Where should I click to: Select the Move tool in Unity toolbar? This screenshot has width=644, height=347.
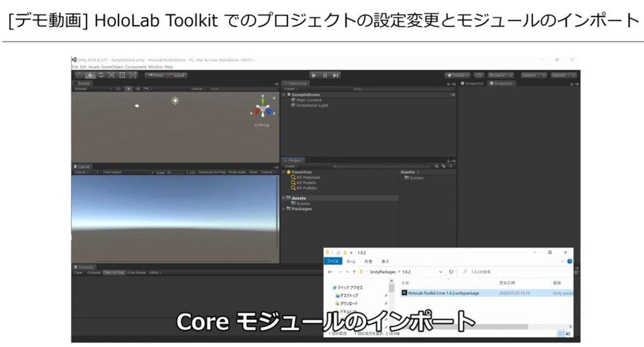click(90, 75)
